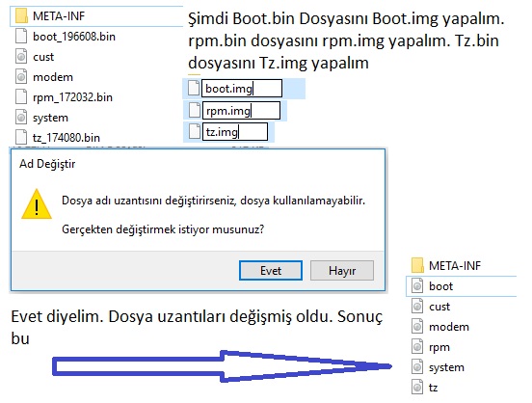
Task: Select the cust disc image icon in left list
Action: pyautogui.click(x=21, y=56)
